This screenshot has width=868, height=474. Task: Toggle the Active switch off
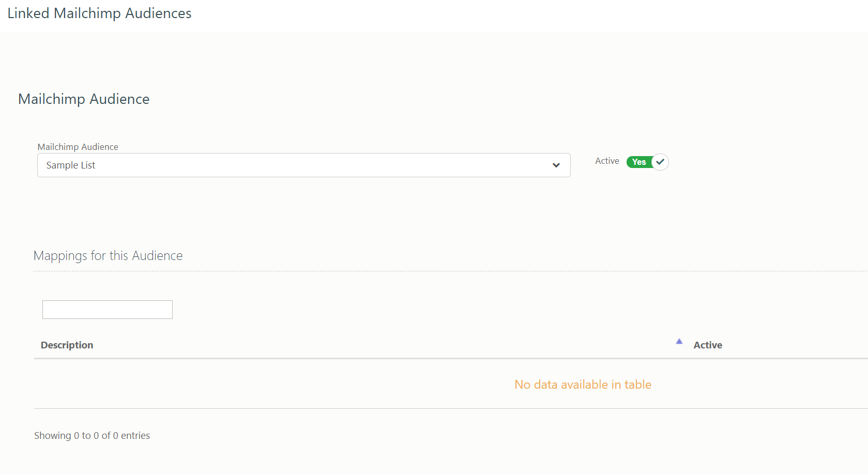coord(647,162)
